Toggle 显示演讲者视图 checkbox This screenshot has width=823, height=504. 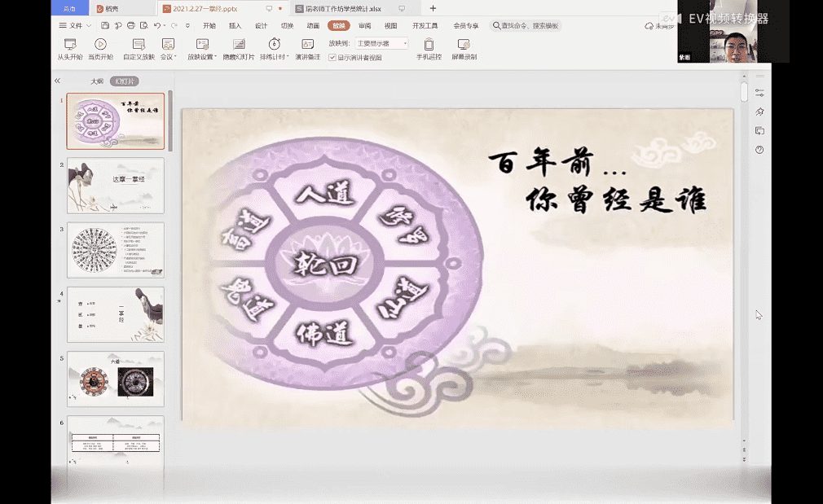[332, 58]
